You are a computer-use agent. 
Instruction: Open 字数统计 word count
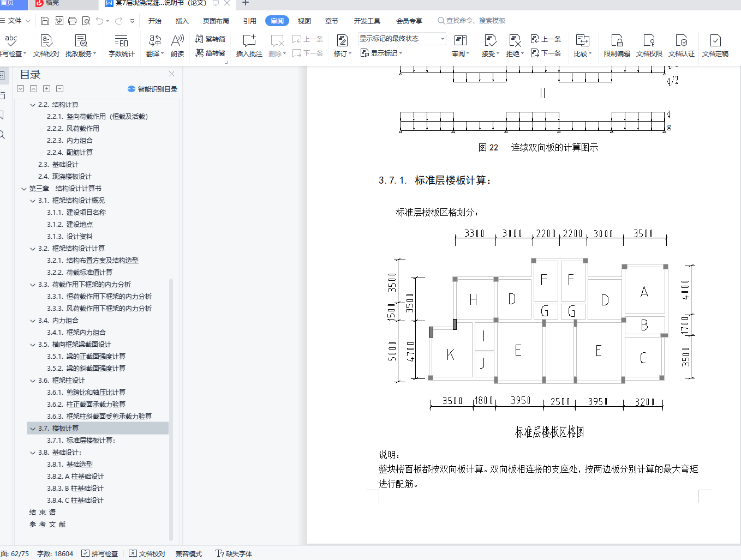121,46
